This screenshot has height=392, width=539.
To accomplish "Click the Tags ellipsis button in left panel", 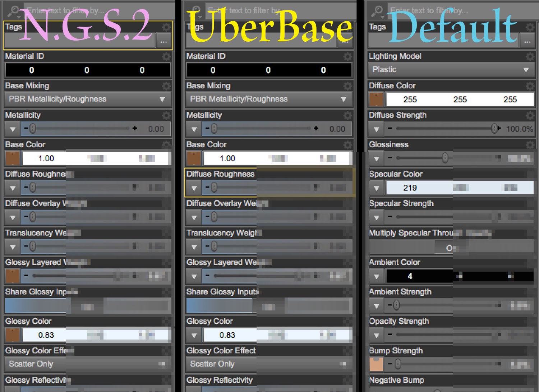I will pos(163,41).
